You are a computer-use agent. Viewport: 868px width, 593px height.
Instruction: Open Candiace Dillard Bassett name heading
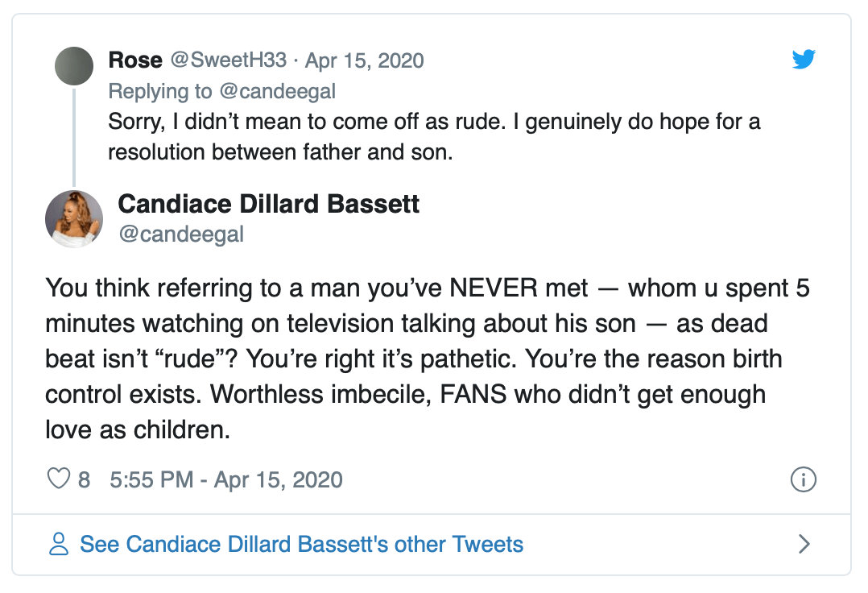(x=269, y=204)
